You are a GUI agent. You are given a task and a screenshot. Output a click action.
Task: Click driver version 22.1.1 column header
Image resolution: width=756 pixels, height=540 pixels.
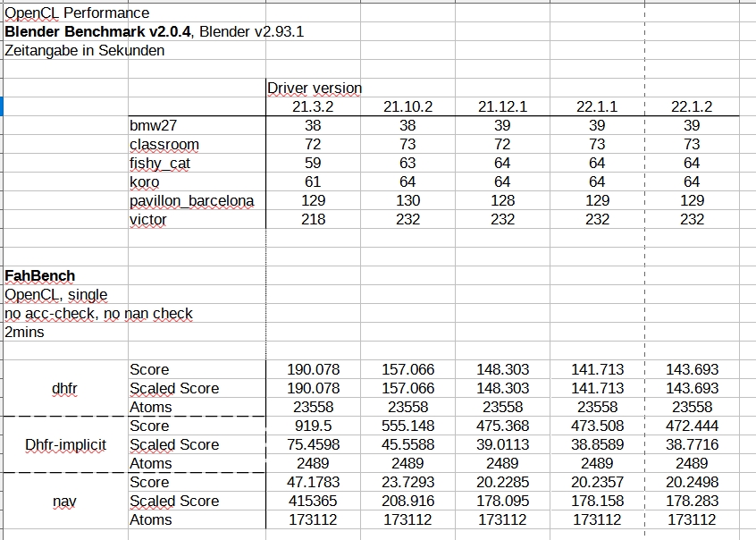pos(597,106)
